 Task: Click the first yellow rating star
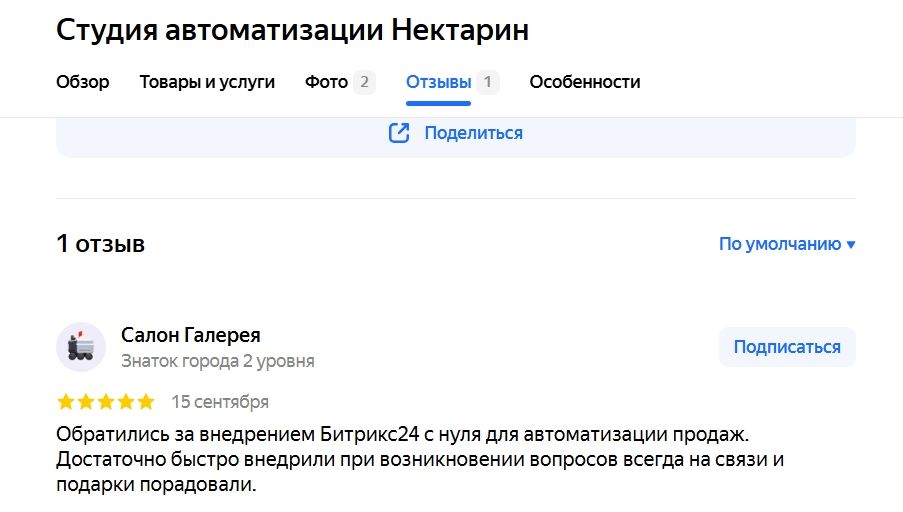(66, 402)
